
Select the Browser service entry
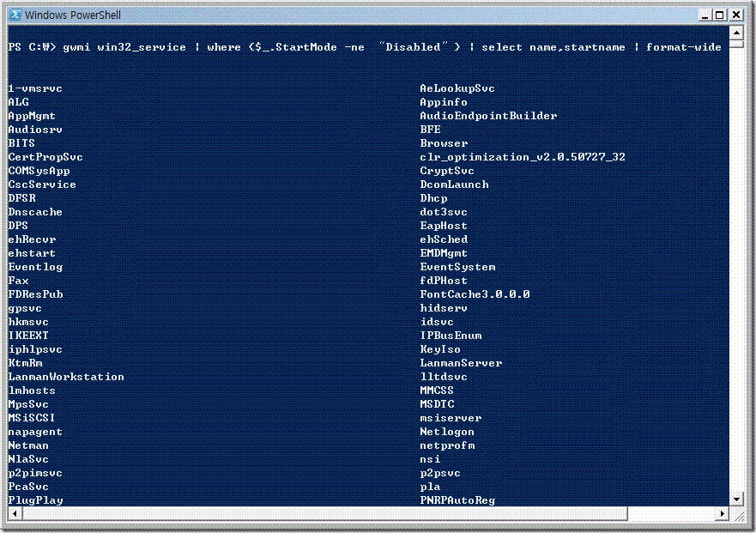point(444,143)
